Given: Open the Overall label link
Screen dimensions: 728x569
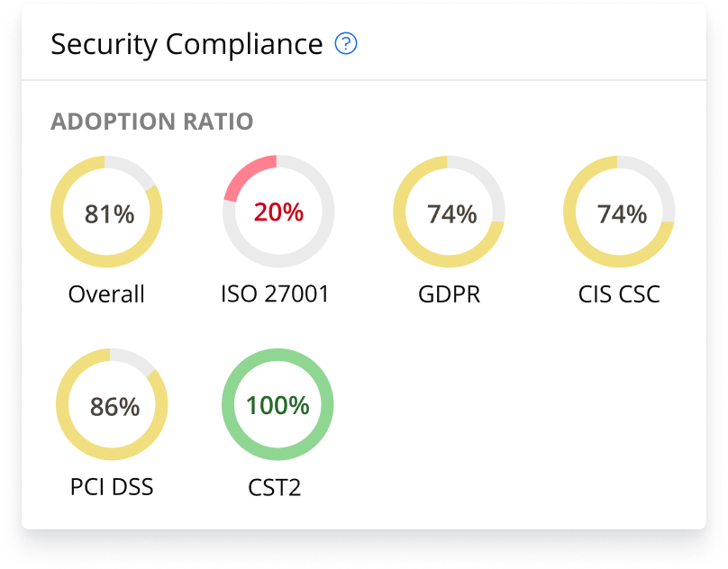Looking at the screenshot, I should tap(106, 294).
